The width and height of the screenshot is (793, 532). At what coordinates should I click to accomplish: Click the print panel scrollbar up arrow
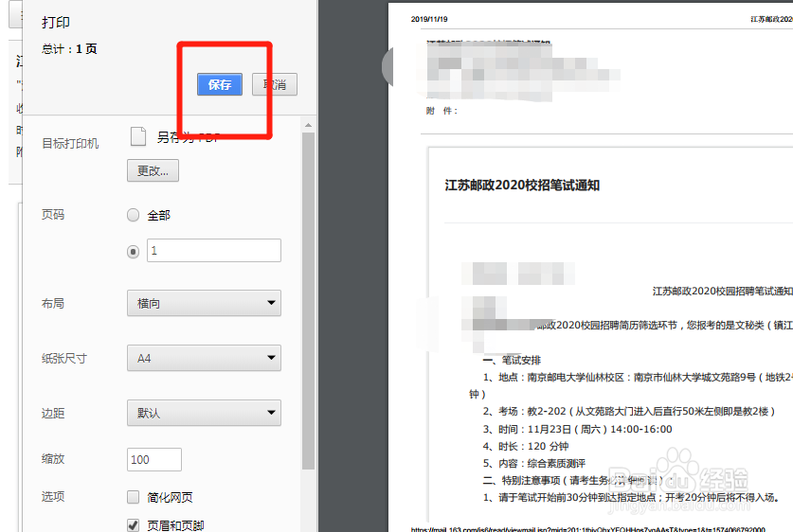[x=309, y=125]
